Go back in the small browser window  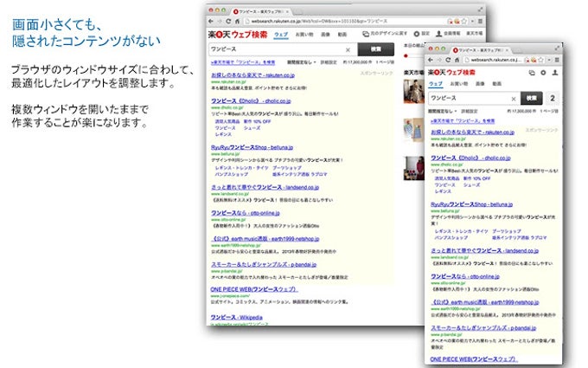[431, 60]
